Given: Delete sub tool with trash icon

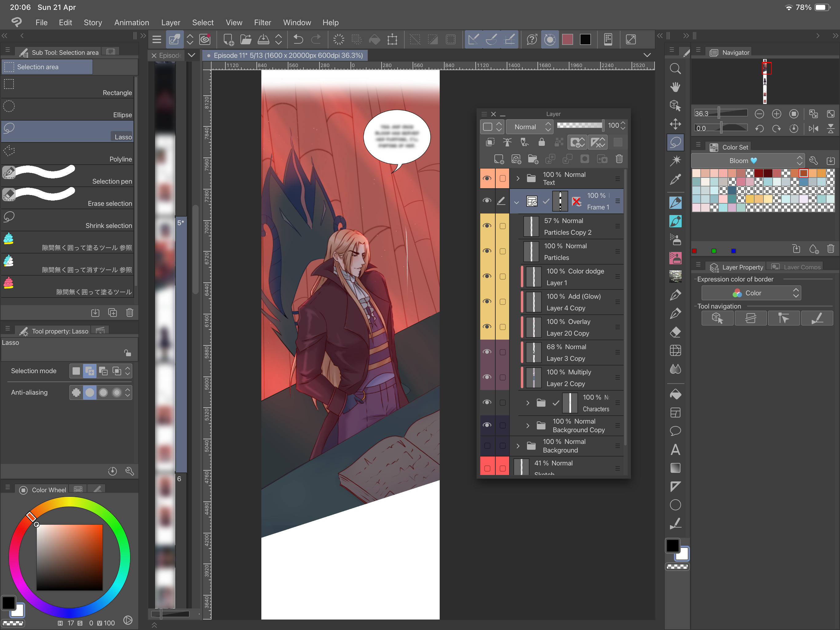Looking at the screenshot, I should pyautogui.click(x=129, y=312).
